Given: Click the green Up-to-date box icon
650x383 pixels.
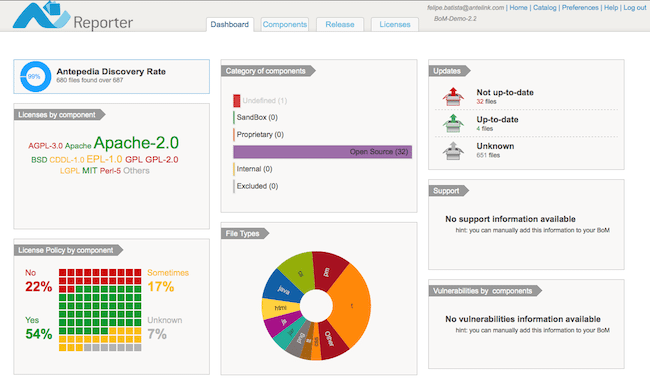Looking at the screenshot, I should tap(453, 124).
